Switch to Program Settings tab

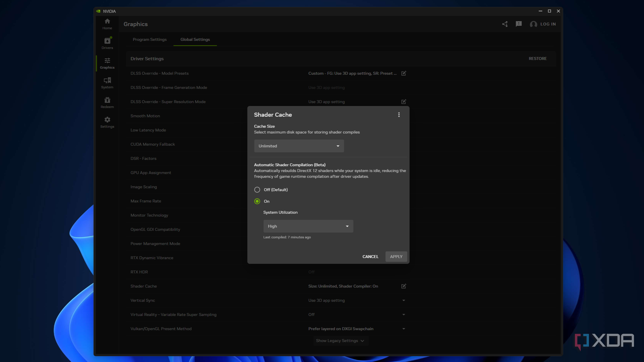coord(150,39)
